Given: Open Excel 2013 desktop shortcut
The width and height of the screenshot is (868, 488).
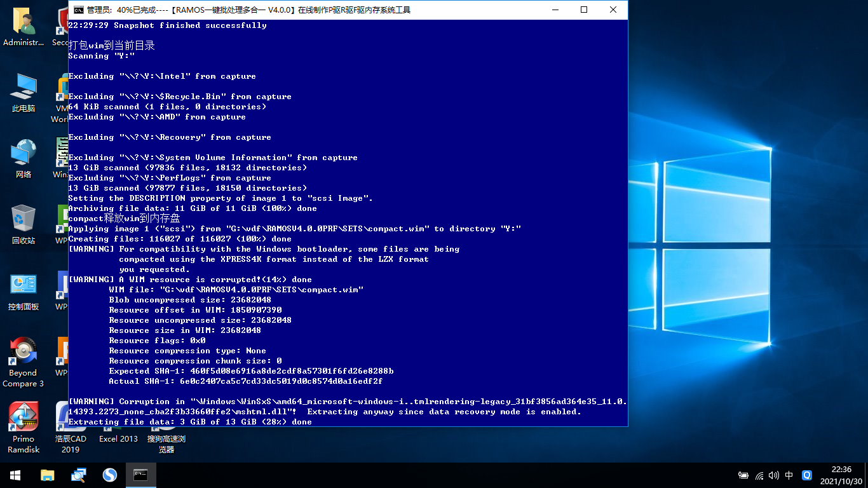Looking at the screenshot, I should coord(118,438).
